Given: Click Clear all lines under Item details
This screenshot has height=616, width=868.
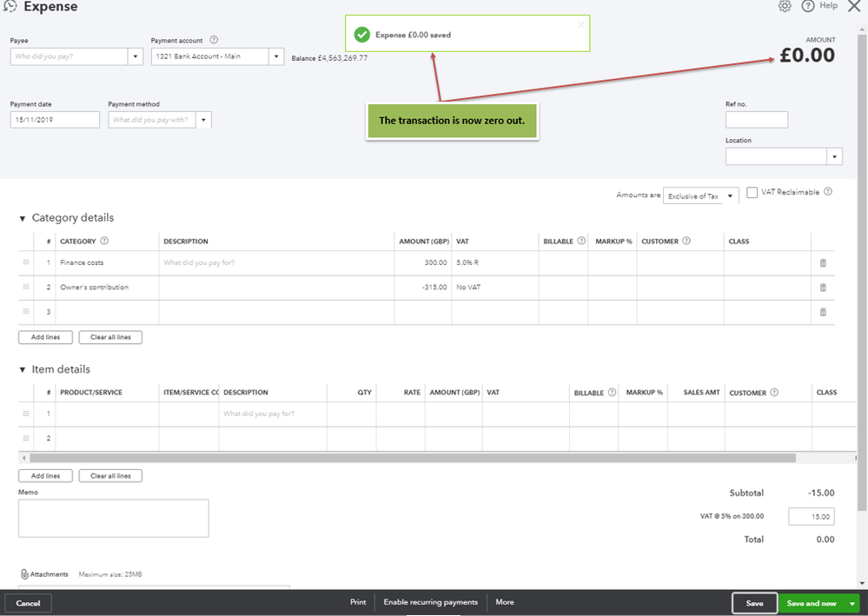Looking at the screenshot, I should (110, 476).
